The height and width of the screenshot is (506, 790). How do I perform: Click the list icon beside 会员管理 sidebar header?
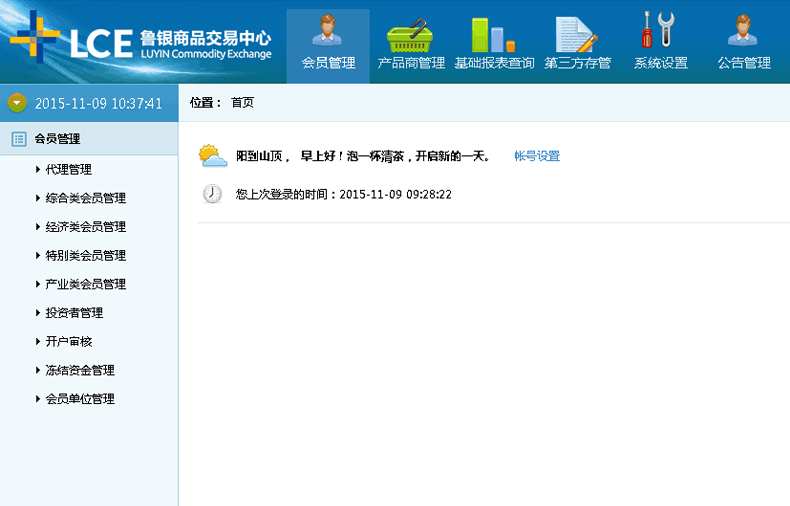click(19, 139)
